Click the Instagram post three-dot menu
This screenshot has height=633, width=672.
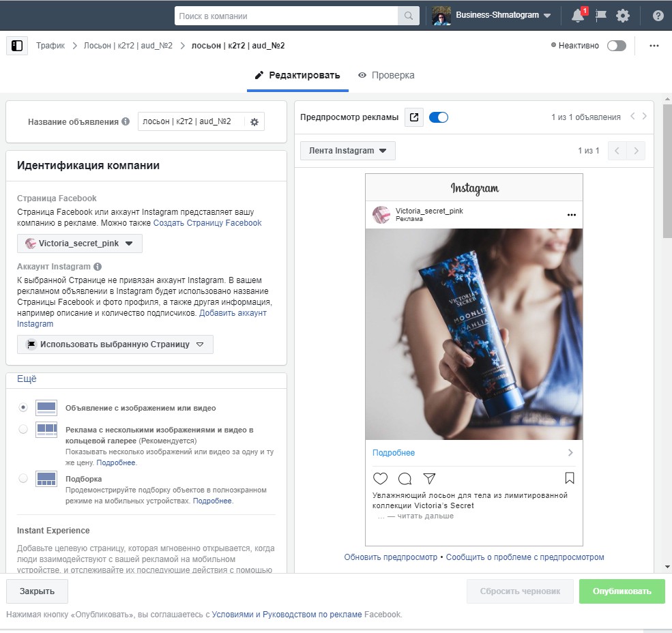click(571, 215)
